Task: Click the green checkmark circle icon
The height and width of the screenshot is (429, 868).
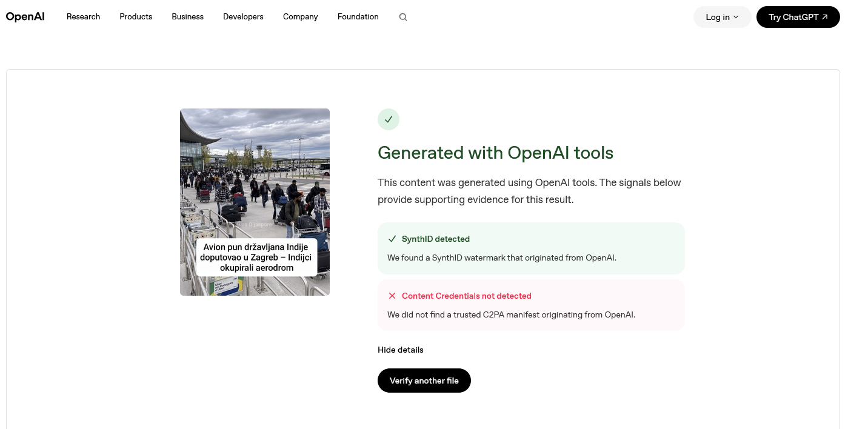Action: [x=389, y=119]
